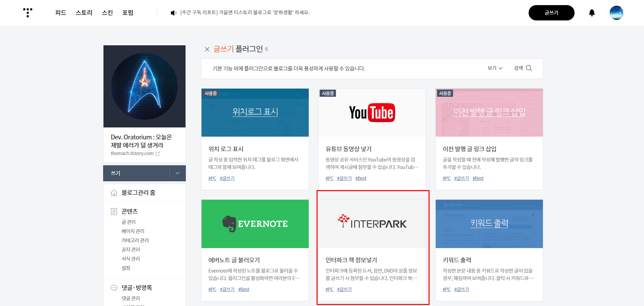This screenshot has width=644, height=306.
Task: Click the black 글쓰기 button in header
Action: [551, 13]
